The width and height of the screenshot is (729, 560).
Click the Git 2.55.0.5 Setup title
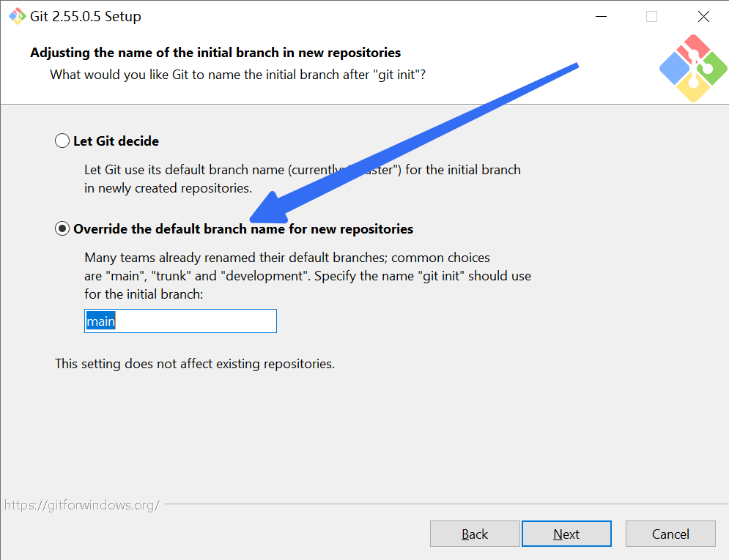pyautogui.click(x=86, y=16)
